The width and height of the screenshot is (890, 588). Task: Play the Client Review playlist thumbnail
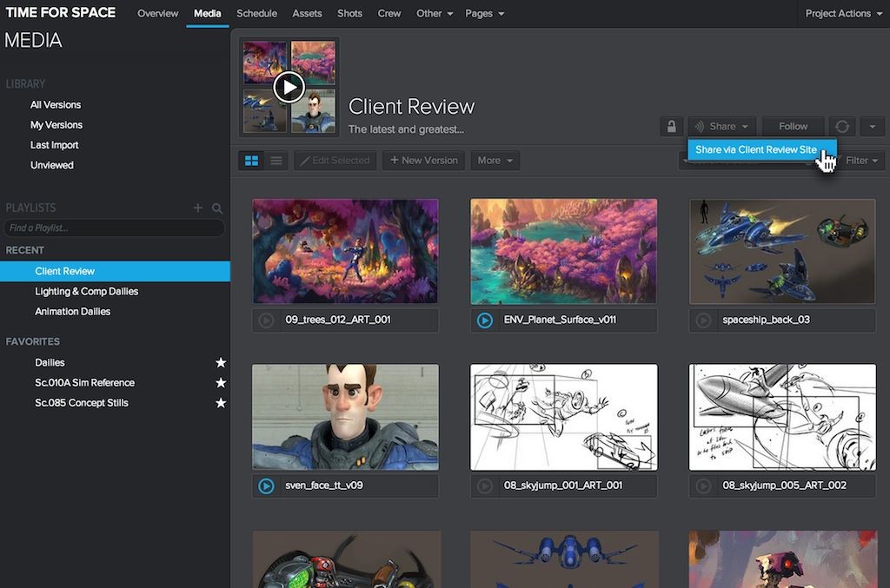click(x=289, y=86)
